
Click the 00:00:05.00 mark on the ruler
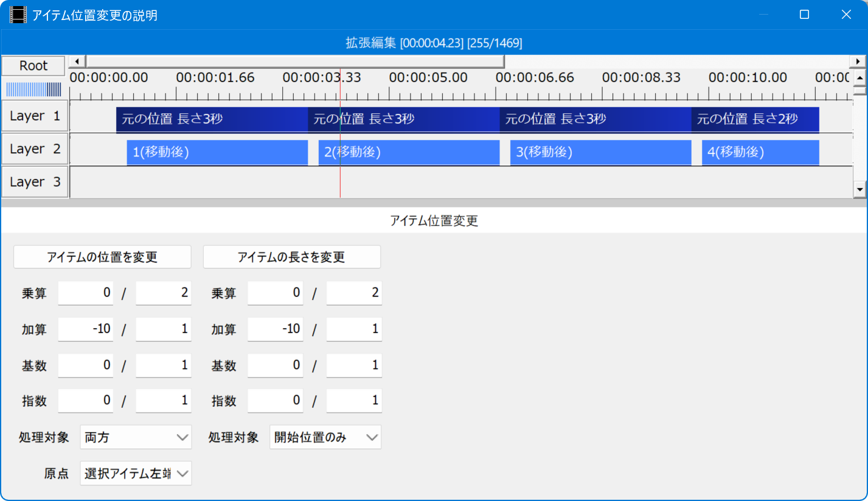(x=428, y=78)
